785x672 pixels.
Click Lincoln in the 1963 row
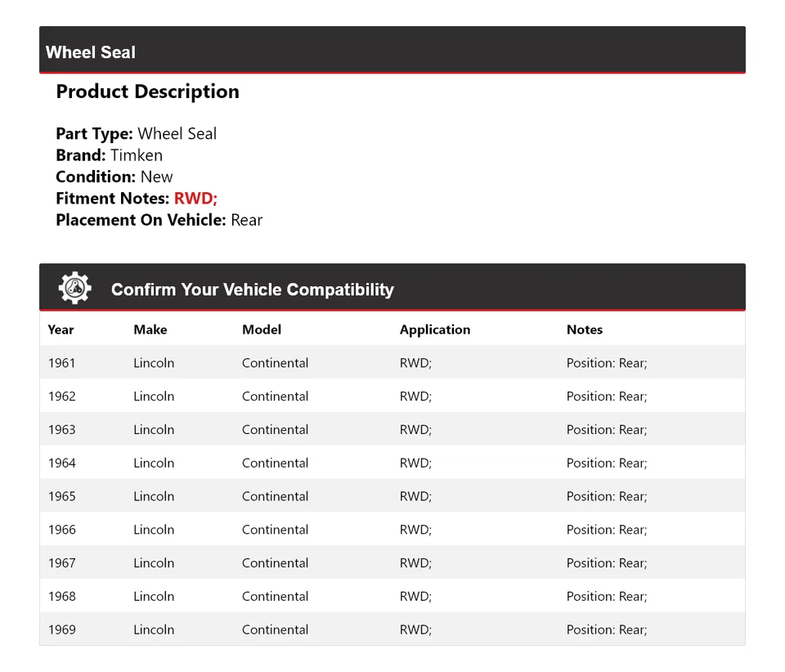(x=154, y=430)
